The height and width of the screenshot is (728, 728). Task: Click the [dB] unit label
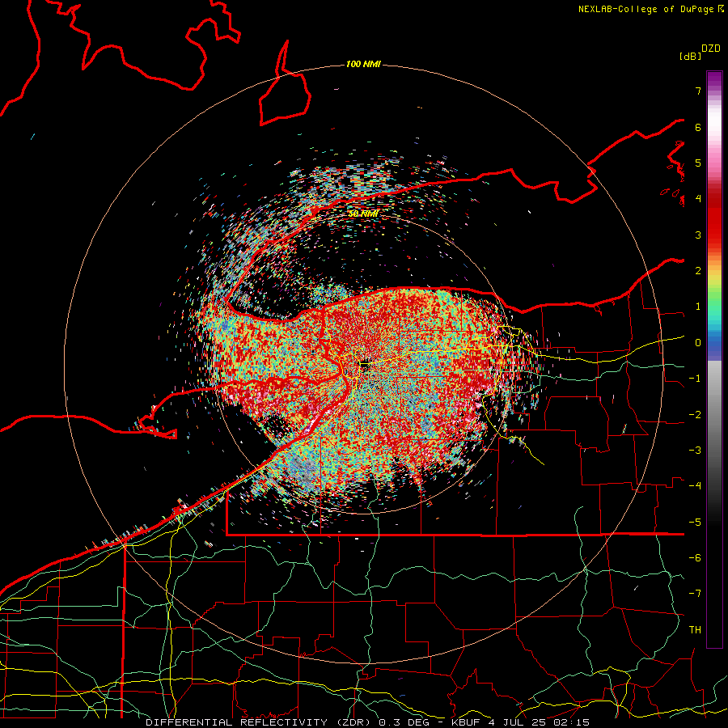pos(691,56)
